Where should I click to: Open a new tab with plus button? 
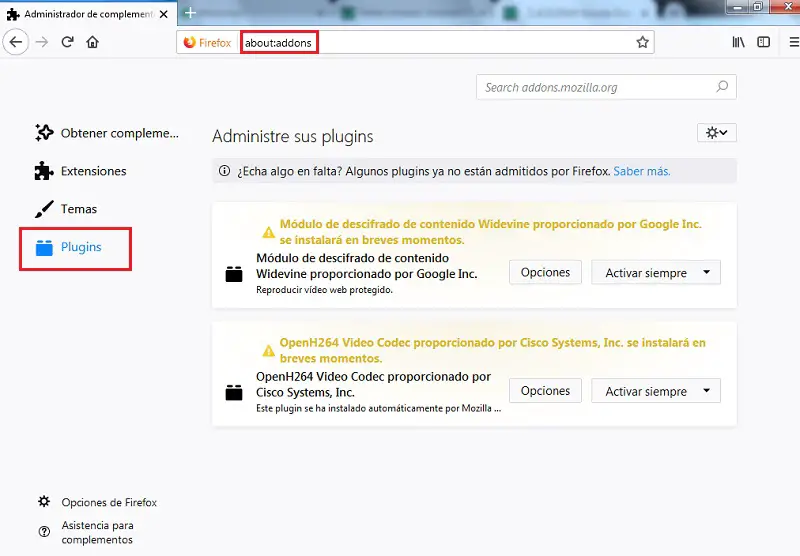pos(190,13)
